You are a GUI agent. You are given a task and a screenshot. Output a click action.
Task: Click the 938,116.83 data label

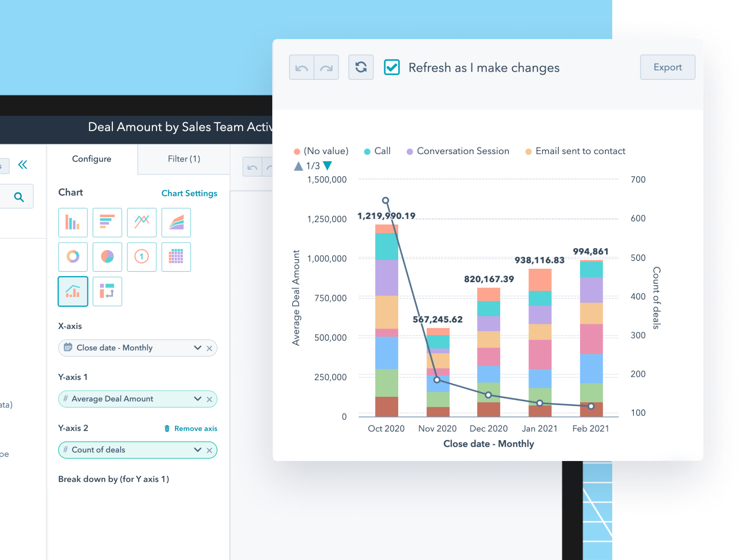[x=540, y=260]
